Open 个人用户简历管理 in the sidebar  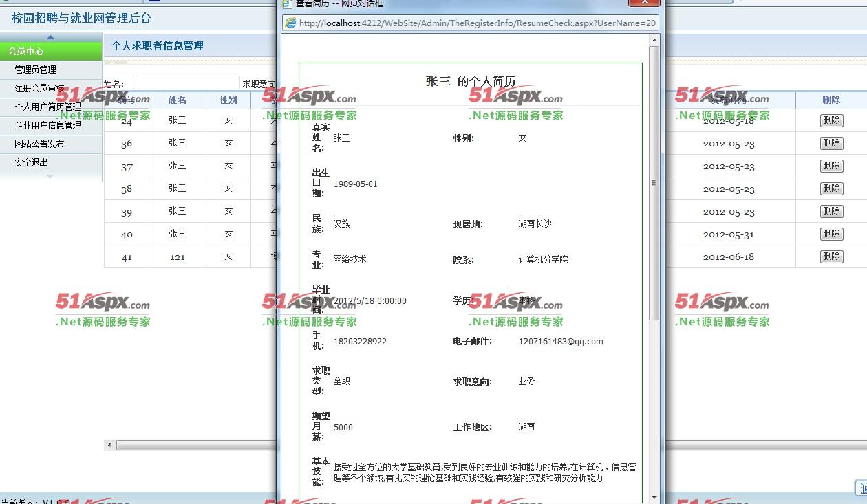pos(48,107)
